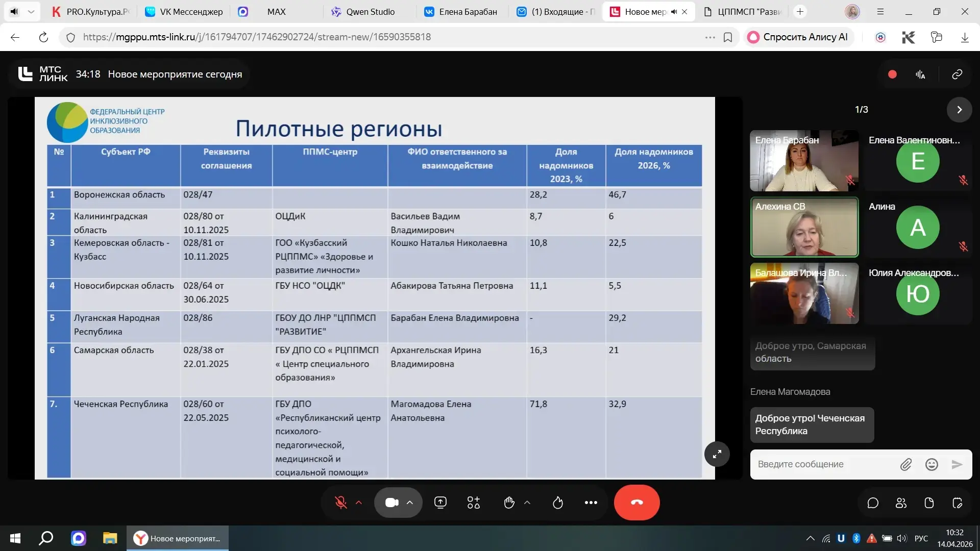Click the fire reaction icon
Screen dimensions: 980x551
[558, 503]
